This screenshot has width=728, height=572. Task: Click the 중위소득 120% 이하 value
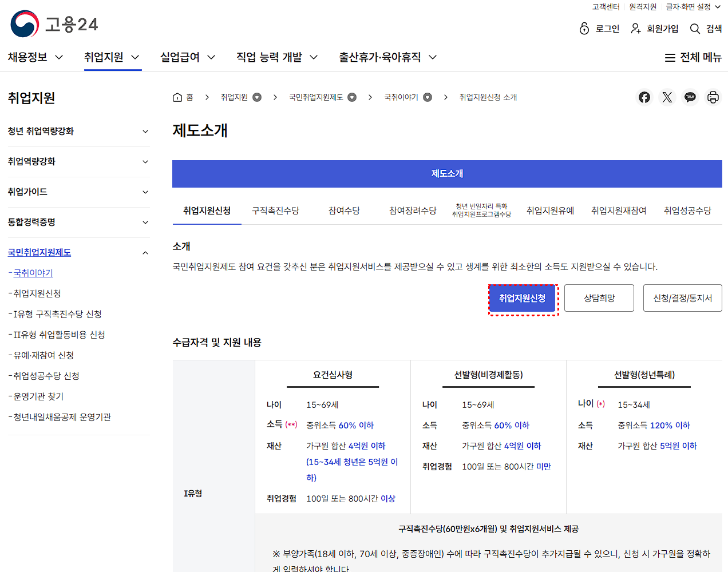point(654,426)
